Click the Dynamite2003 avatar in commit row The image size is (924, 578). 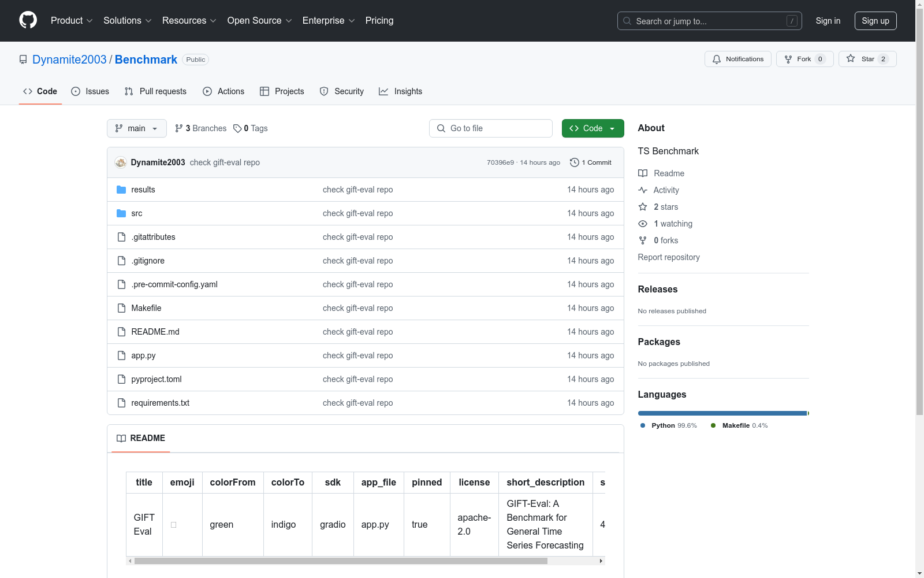tap(121, 162)
